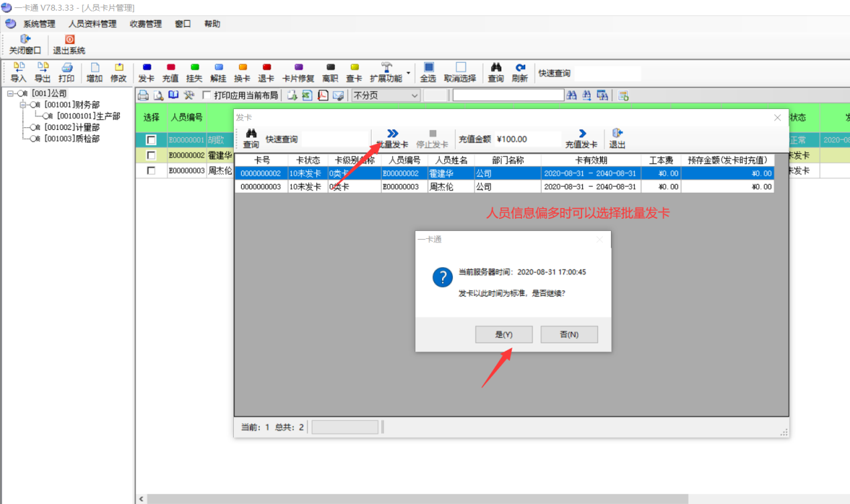The image size is (850, 504).
Task: Click the 换卡 replace card icon
Action: 242,72
